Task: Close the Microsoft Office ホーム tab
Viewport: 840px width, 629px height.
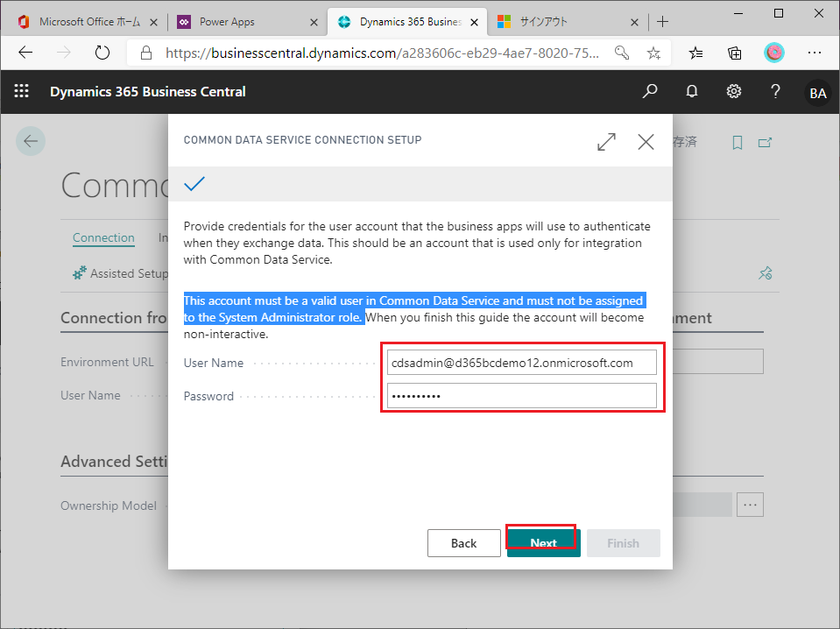Action: (153, 22)
